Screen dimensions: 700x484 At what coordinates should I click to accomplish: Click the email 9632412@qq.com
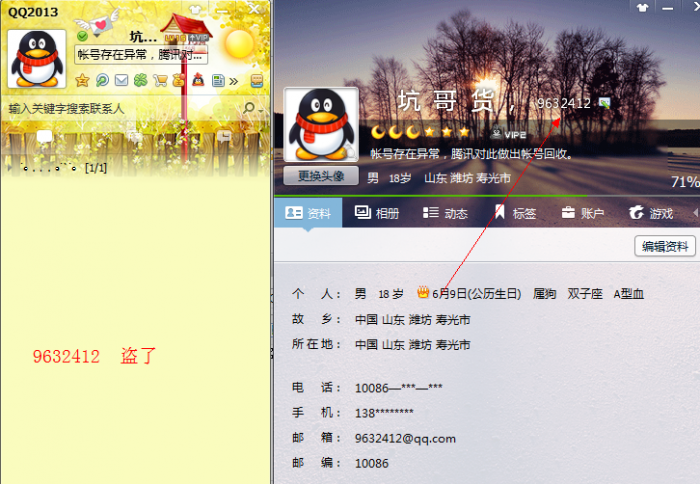tap(405, 438)
